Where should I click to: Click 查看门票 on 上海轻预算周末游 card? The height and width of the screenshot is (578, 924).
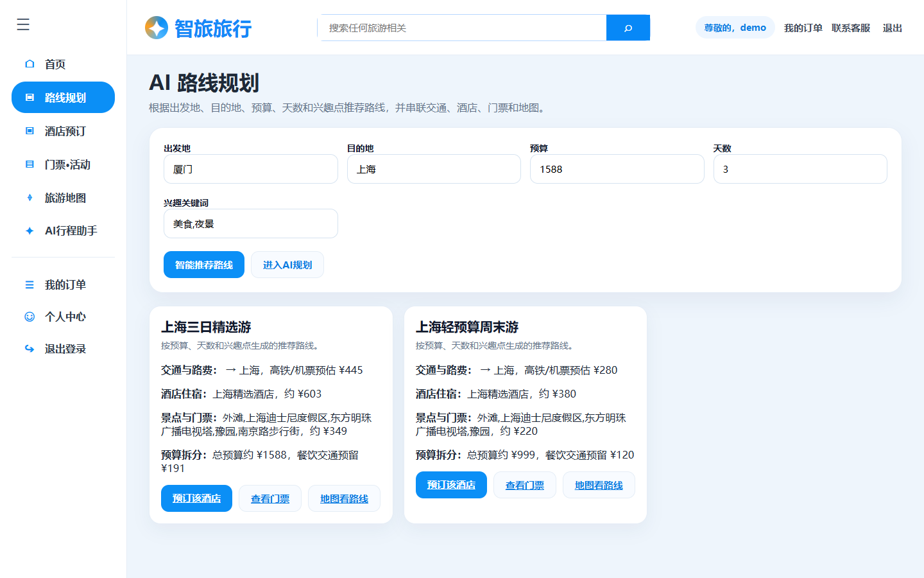tap(525, 485)
